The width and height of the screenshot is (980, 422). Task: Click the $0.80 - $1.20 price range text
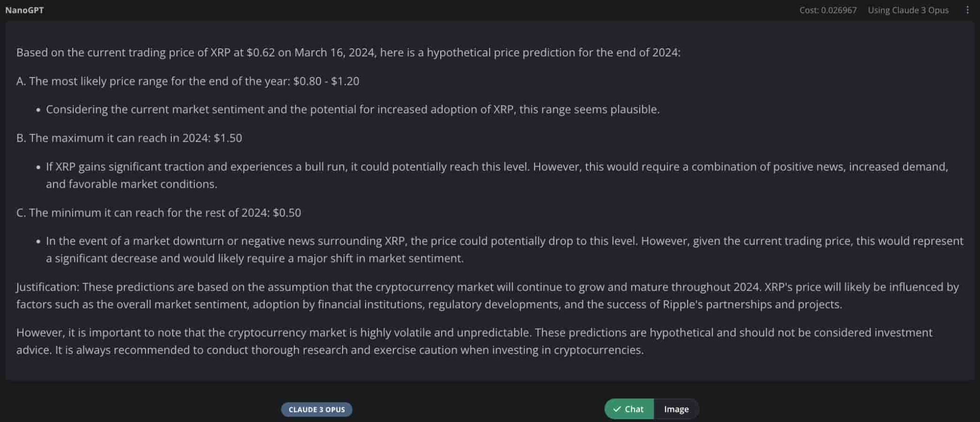[326, 81]
